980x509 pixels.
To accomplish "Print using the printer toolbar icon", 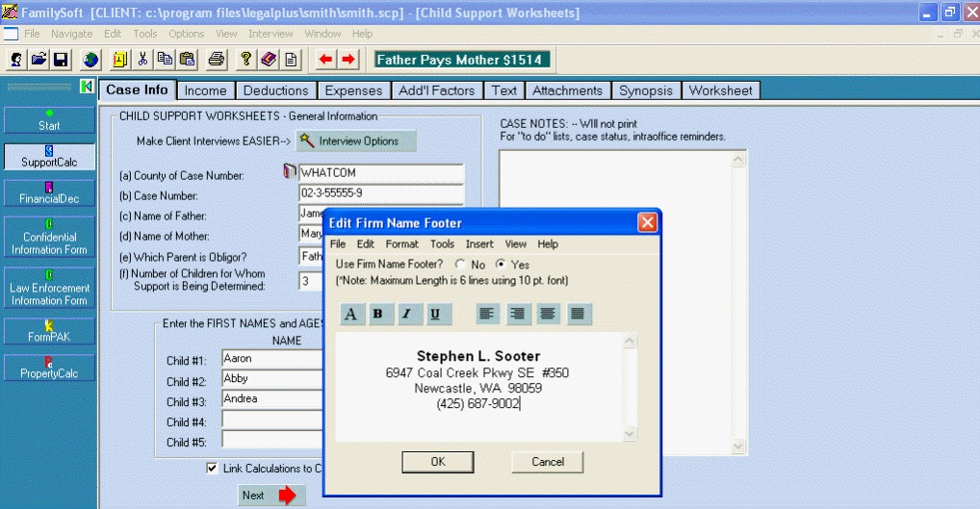I will (217, 60).
